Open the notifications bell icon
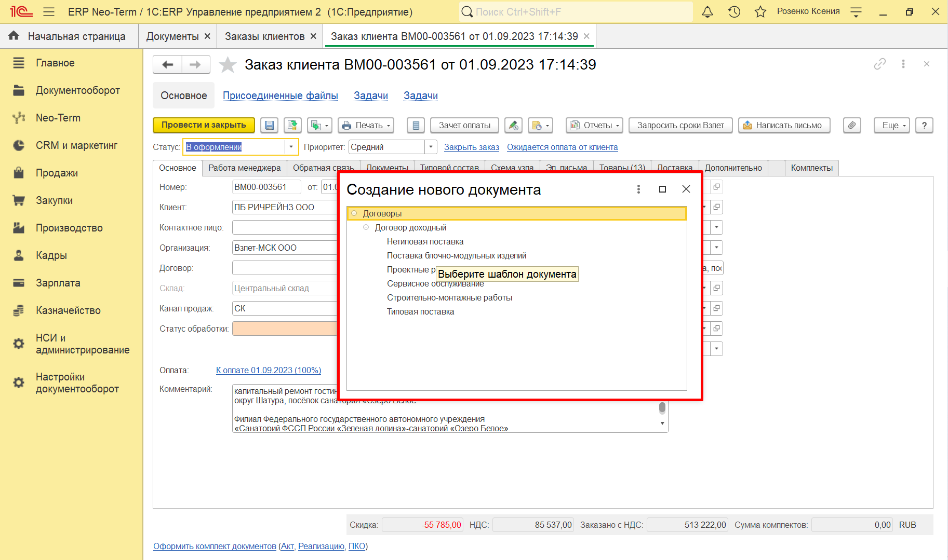 click(x=707, y=12)
